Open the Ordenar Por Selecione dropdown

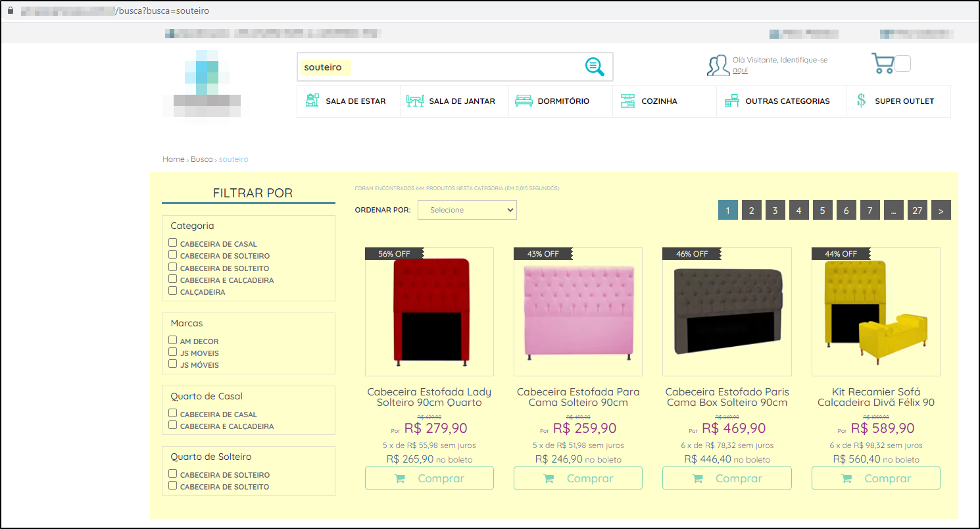(x=467, y=210)
